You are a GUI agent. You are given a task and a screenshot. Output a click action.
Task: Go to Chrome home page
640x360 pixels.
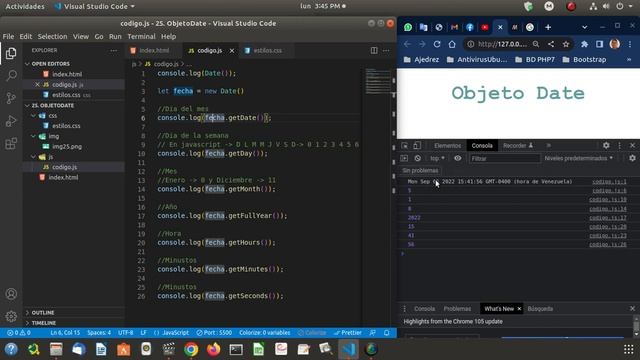[452, 44]
